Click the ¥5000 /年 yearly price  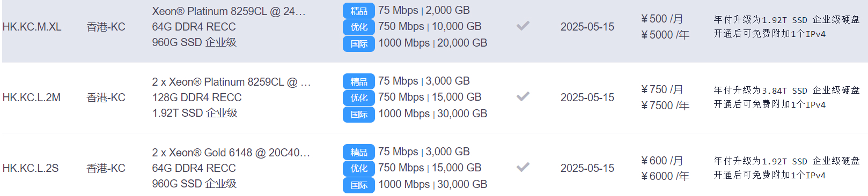point(665,35)
